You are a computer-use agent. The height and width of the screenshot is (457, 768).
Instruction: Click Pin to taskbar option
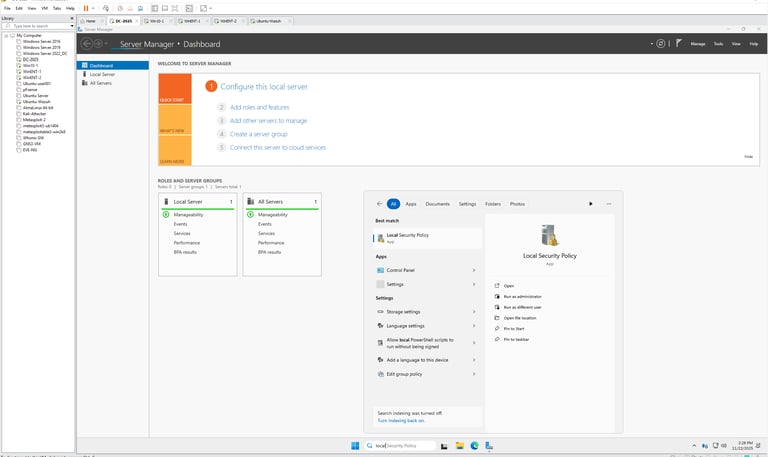point(516,339)
